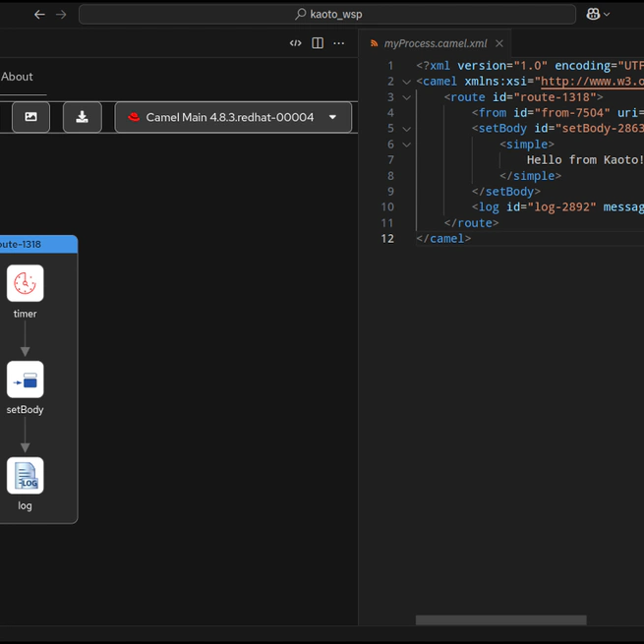Click the arrow between timer and setBody
This screenshot has width=644, height=644.
[25, 338]
